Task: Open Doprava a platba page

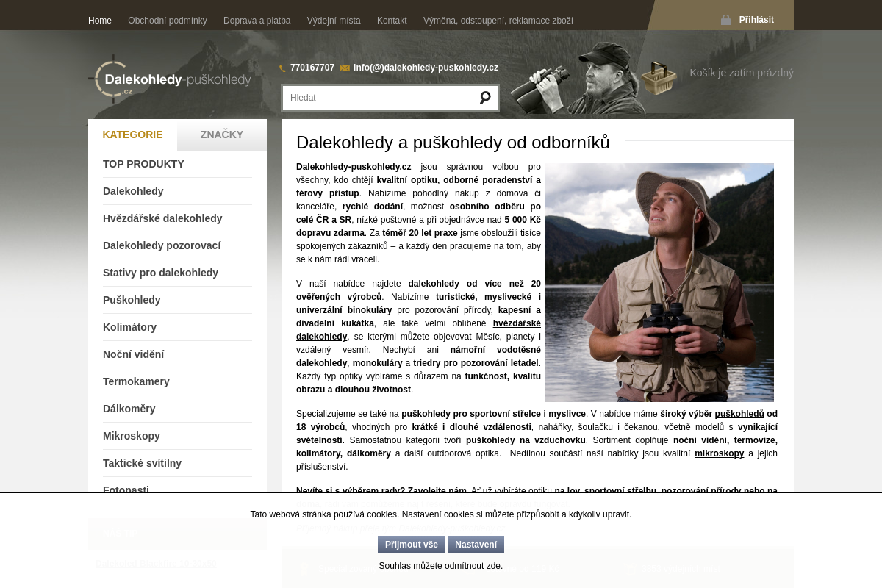Action: coord(257,21)
